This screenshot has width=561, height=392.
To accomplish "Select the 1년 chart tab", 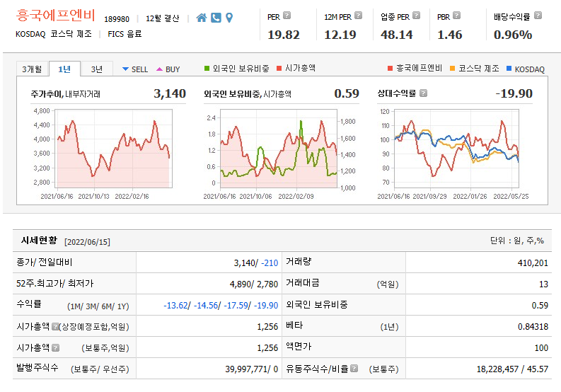I will tap(64, 69).
